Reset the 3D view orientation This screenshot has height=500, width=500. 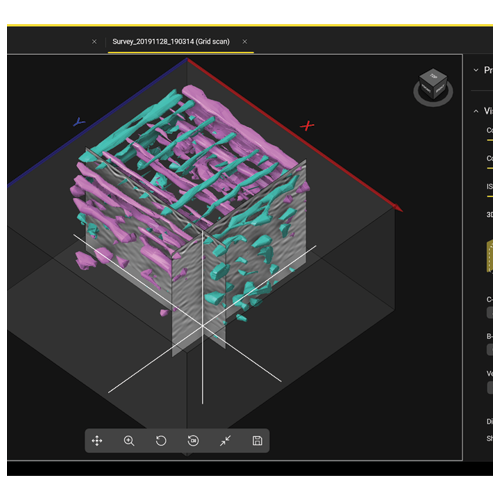click(x=193, y=441)
